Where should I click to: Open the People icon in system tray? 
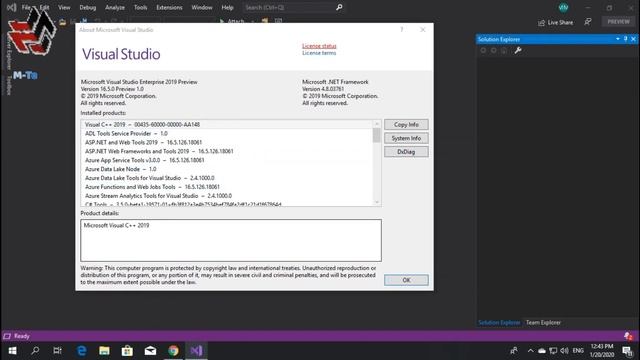tap(514, 351)
